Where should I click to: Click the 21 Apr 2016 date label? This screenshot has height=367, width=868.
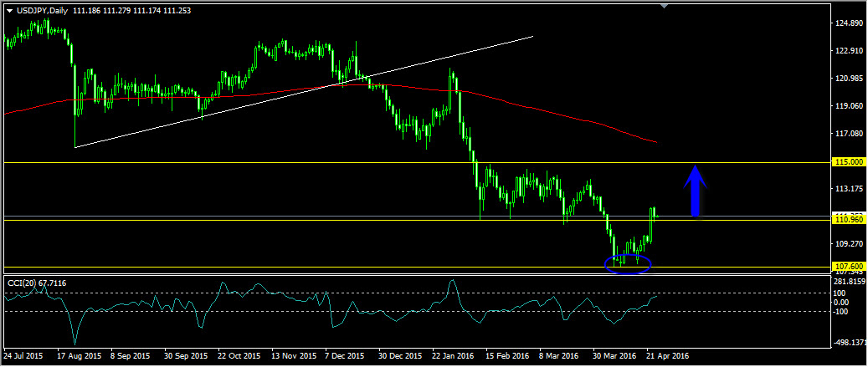(668, 356)
